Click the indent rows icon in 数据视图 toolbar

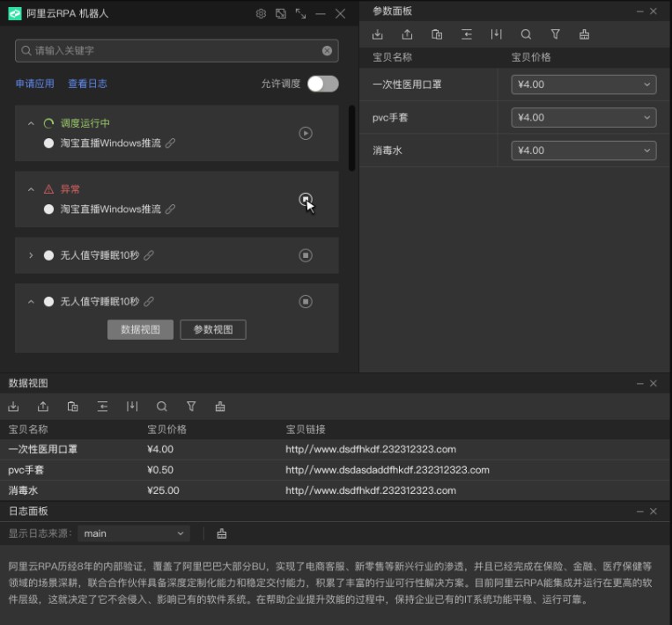click(x=102, y=406)
